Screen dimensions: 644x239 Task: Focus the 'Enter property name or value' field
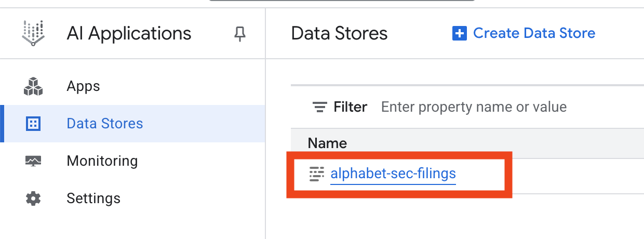(x=474, y=108)
